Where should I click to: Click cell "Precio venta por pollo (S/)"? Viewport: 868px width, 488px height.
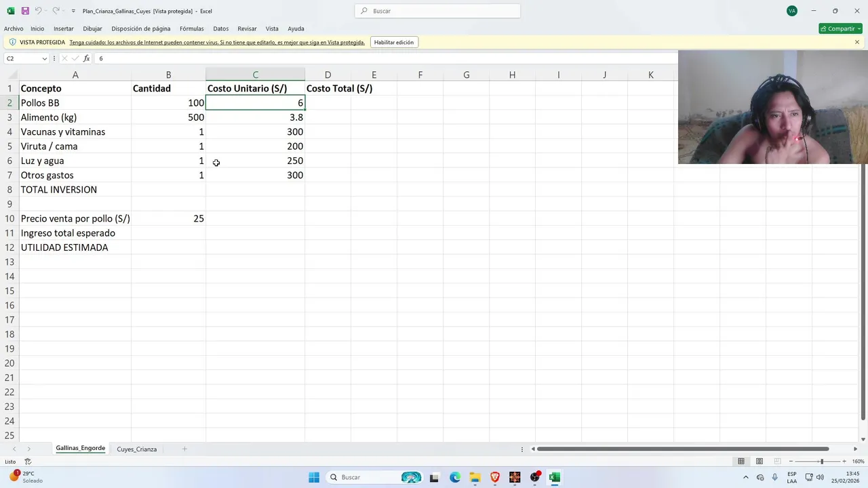tap(75, 218)
